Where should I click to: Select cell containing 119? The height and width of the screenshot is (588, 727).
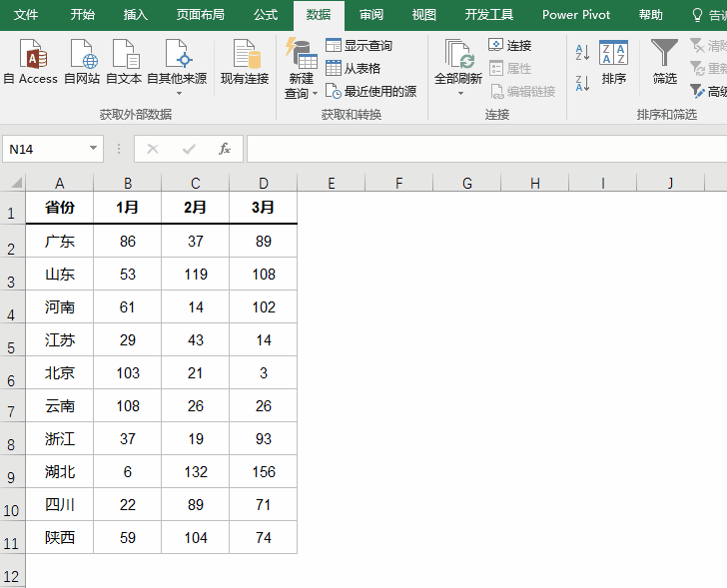195,274
